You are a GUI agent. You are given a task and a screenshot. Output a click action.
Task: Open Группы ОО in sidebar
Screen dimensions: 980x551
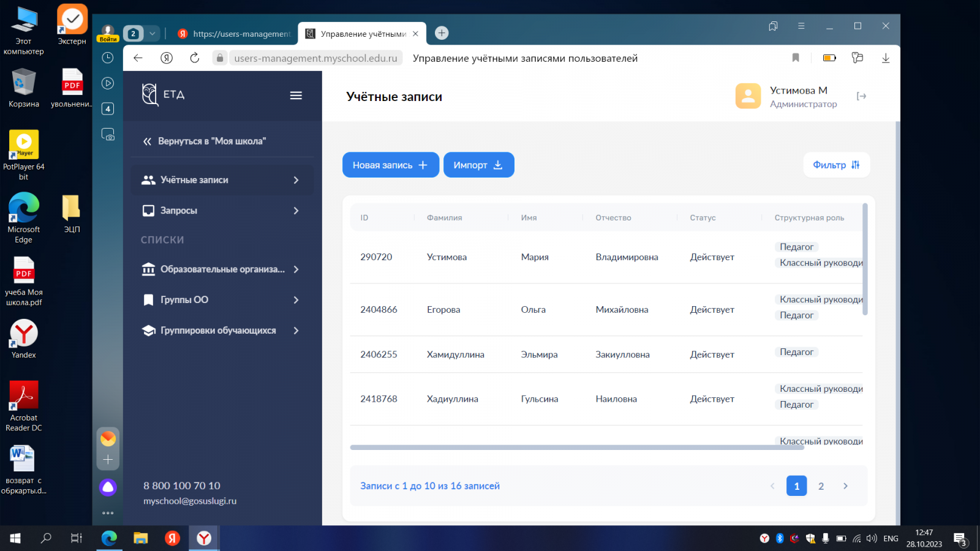coord(222,300)
